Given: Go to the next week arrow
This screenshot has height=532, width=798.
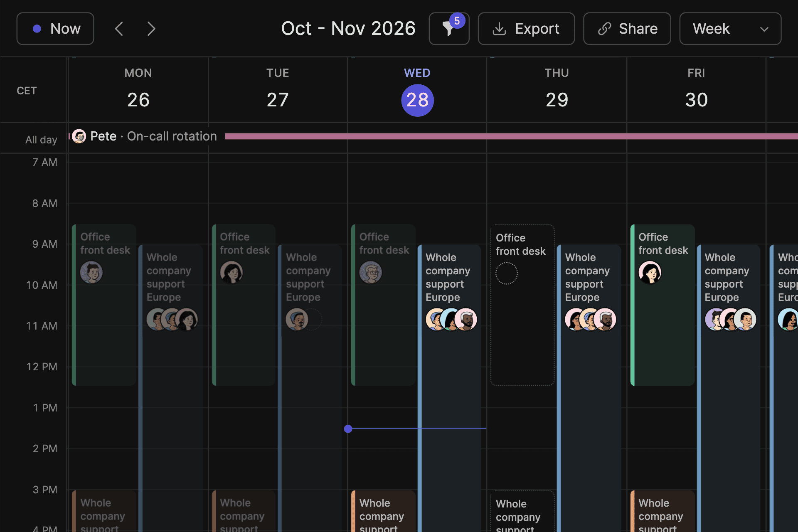Looking at the screenshot, I should pos(151,29).
